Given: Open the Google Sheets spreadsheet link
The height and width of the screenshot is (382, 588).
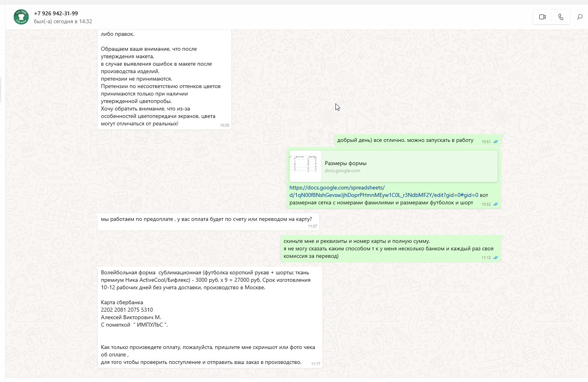Looking at the screenshot, I should (384, 191).
